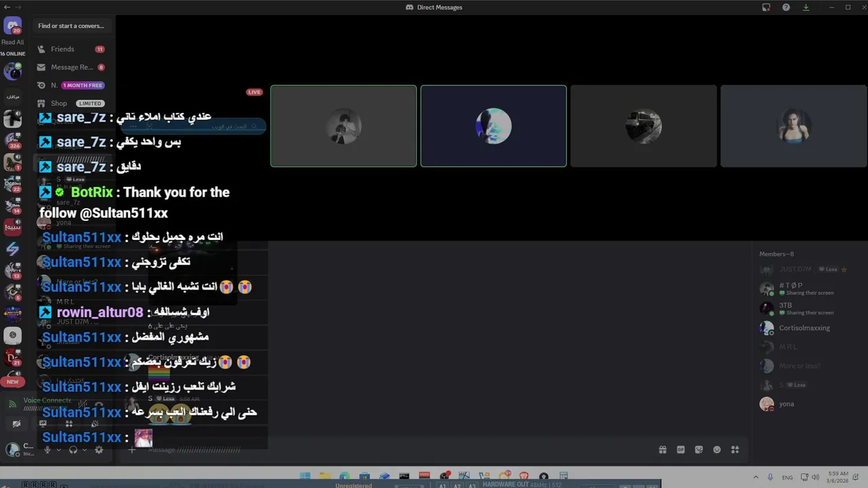
Task: Open the sticker picker
Action: 699,450
